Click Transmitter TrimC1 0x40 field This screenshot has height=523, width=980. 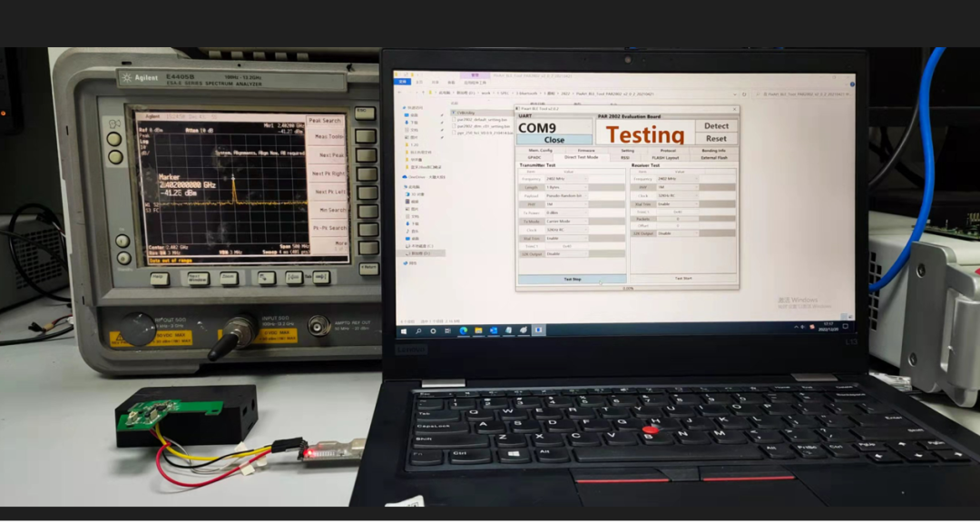[567, 246]
